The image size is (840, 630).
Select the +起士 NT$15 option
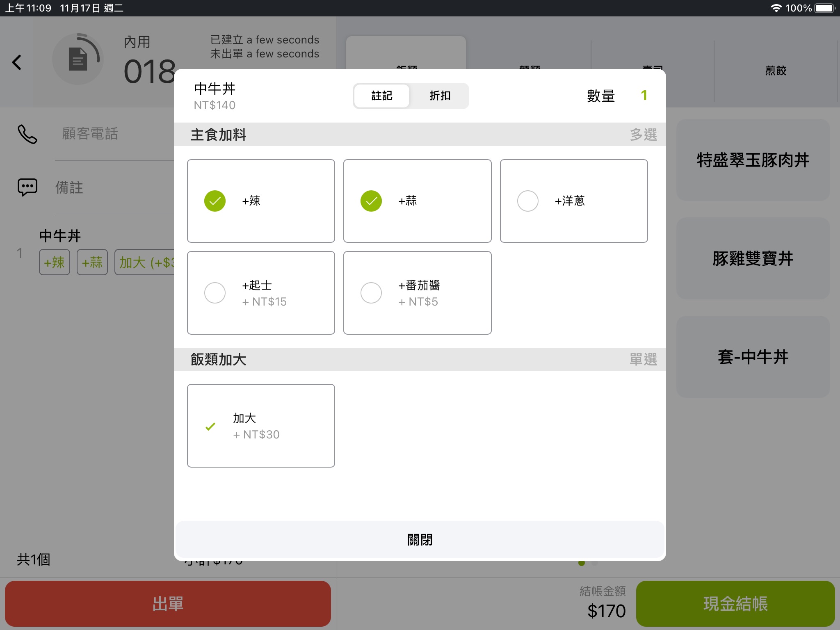tap(261, 293)
